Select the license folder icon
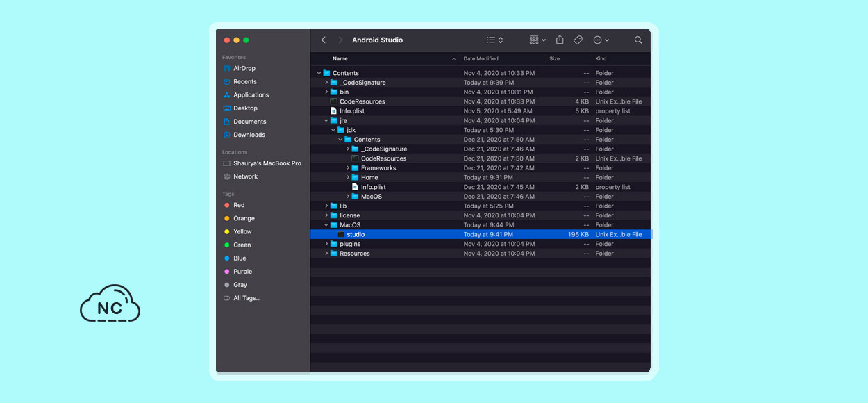 click(x=334, y=215)
